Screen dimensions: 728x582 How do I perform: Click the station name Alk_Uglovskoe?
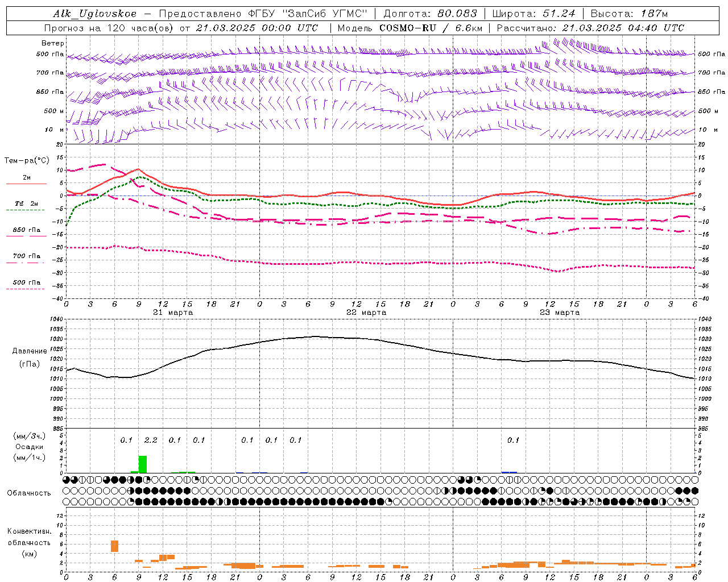[95, 14]
